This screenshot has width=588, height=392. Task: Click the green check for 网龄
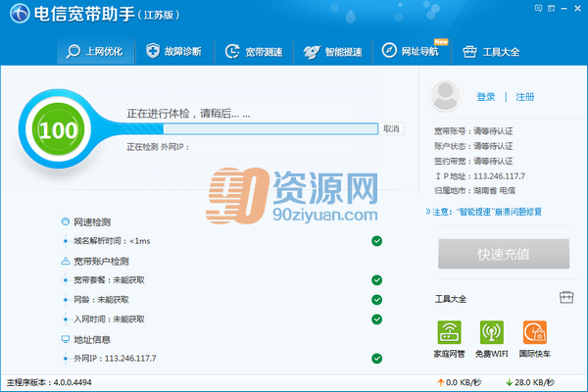point(377,300)
